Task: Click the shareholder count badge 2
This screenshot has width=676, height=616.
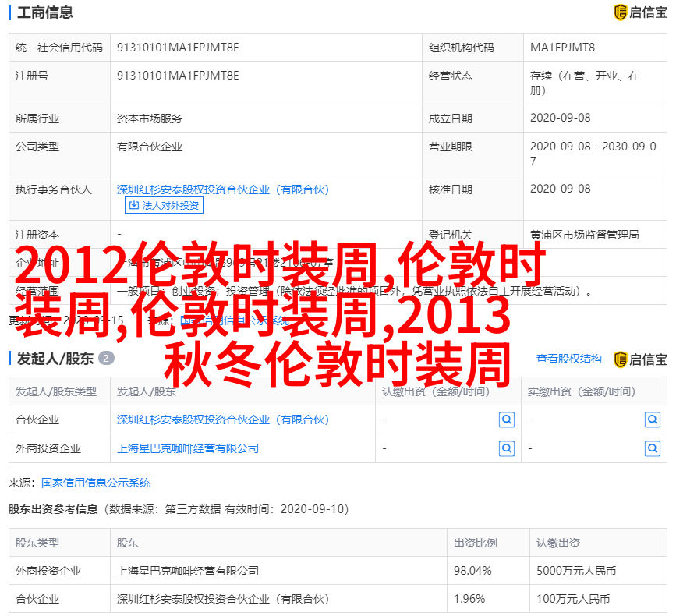Action: point(106,358)
